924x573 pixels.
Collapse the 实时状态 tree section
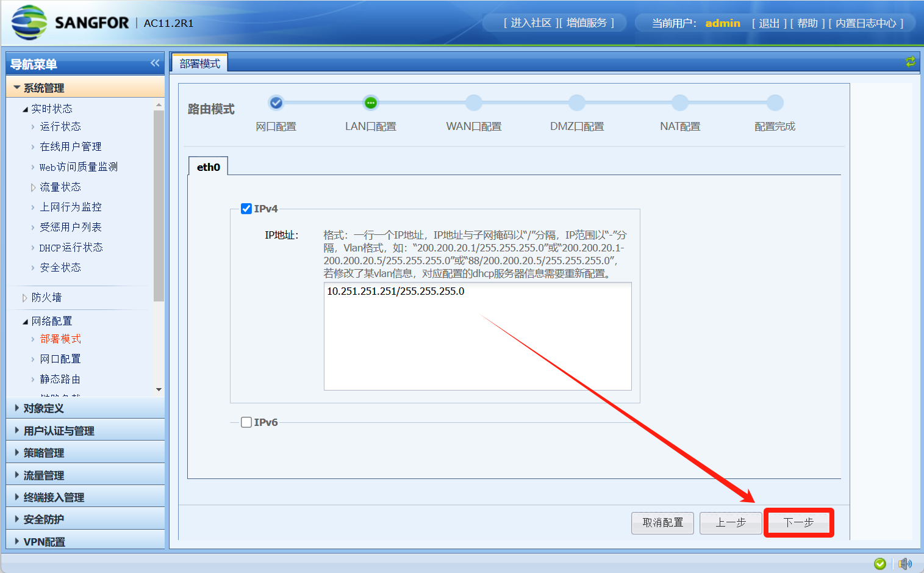click(x=25, y=109)
